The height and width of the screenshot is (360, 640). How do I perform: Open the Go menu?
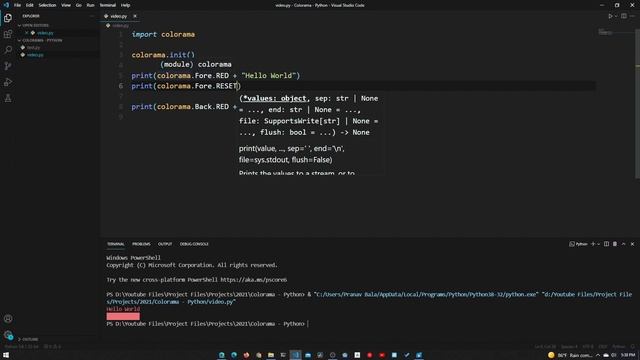pos(79,5)
